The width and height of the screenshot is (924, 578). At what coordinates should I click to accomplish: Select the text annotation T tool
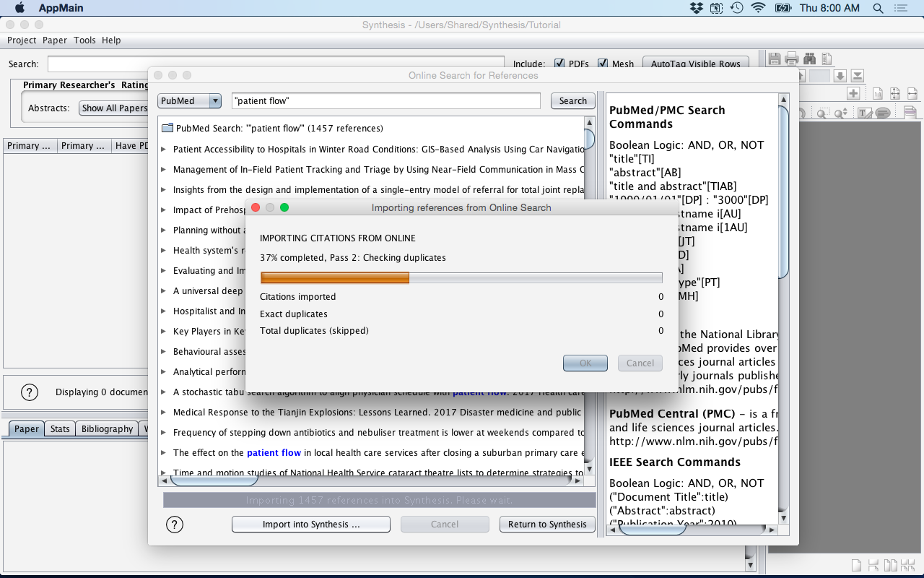point(865,113)
